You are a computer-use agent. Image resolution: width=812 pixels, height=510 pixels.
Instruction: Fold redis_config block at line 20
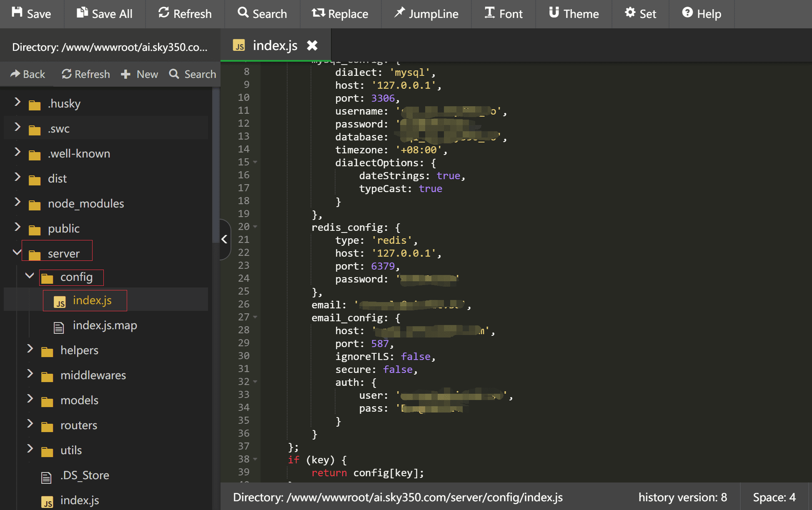pos(255,227)
